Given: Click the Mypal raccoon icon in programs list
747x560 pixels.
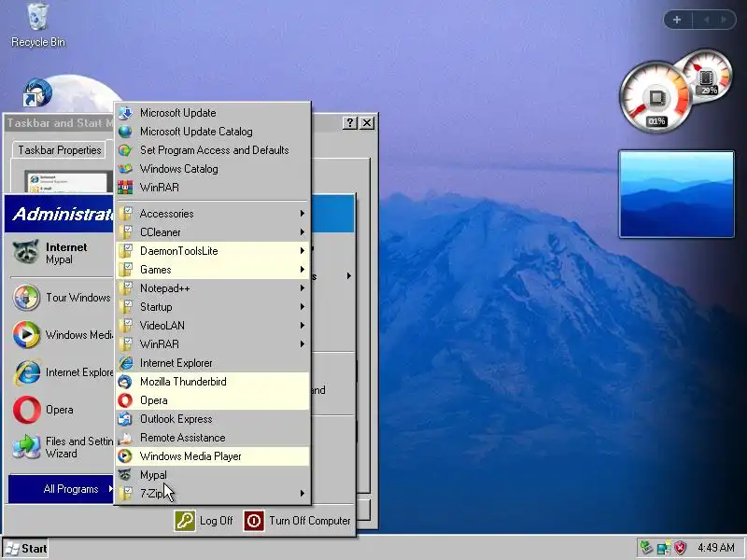Looking at the screenshot, I should (x=125, y=475).
